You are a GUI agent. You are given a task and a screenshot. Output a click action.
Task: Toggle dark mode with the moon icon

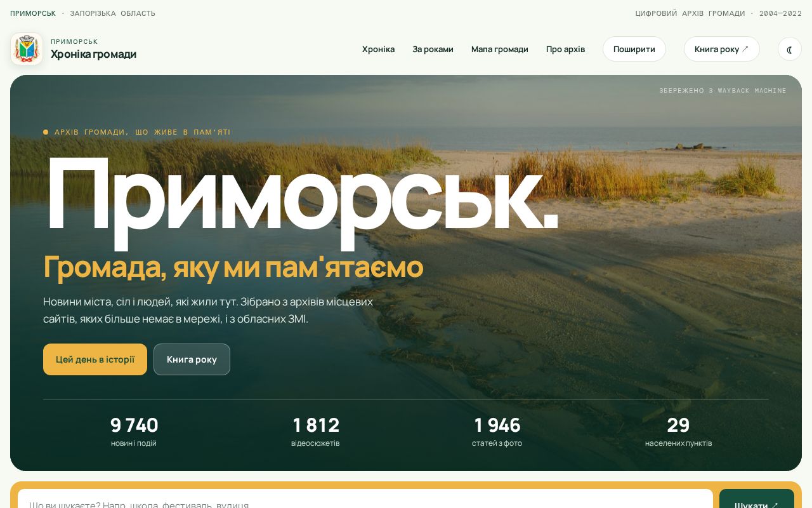pos(790,49)
